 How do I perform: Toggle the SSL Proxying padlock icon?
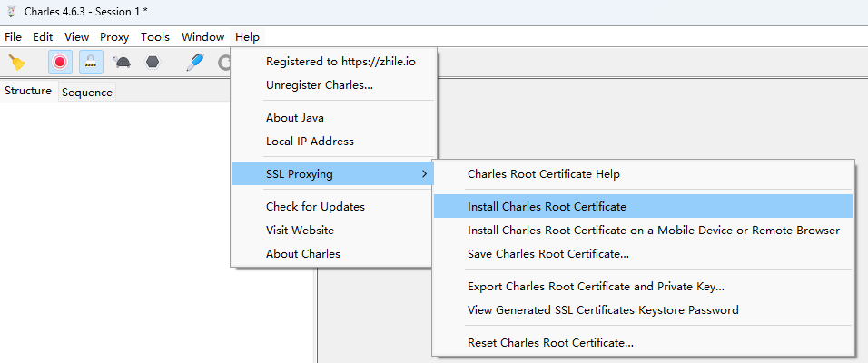tap(91, 62)
